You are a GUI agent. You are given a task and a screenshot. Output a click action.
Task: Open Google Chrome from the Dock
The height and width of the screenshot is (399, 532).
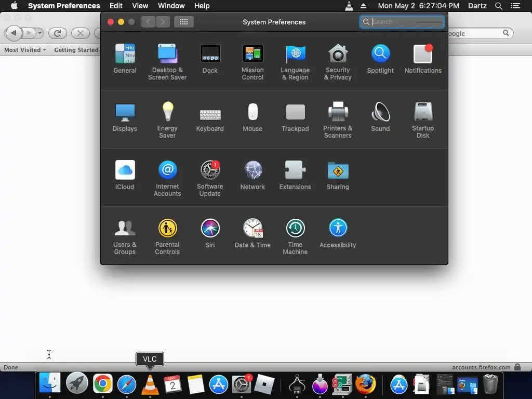[x=103, y=384]
